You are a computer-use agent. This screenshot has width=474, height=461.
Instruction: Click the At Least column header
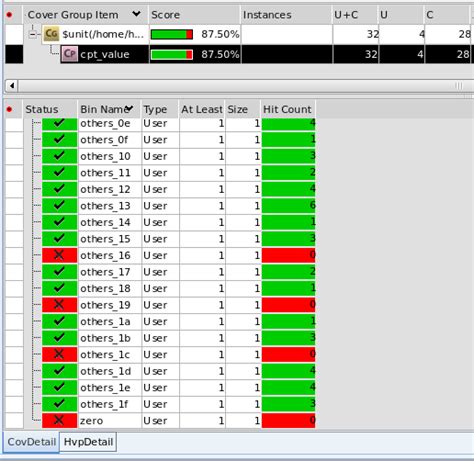[x=202, y=109]
